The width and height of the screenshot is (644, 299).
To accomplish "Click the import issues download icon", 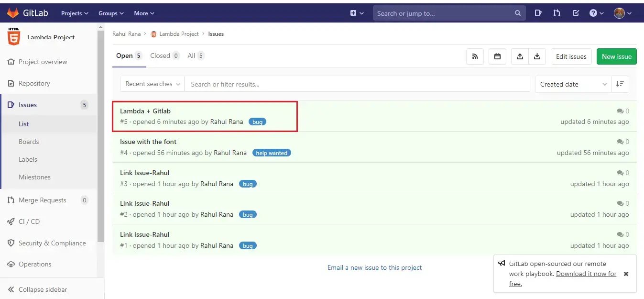I will click(537, 56).
